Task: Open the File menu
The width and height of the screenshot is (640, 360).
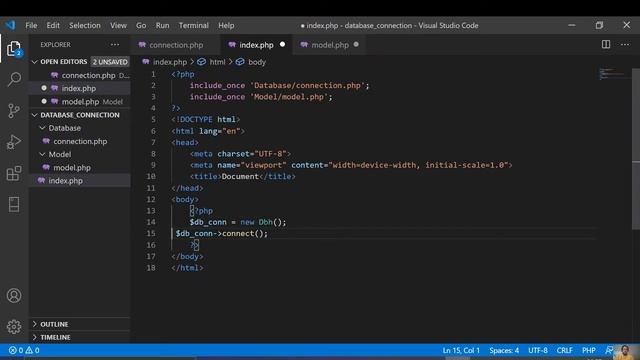Action: (x=31, y=25)
